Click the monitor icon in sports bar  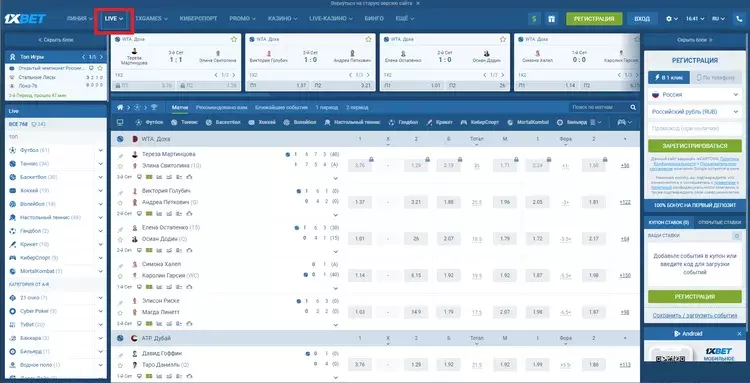click(x=120, y=122)
